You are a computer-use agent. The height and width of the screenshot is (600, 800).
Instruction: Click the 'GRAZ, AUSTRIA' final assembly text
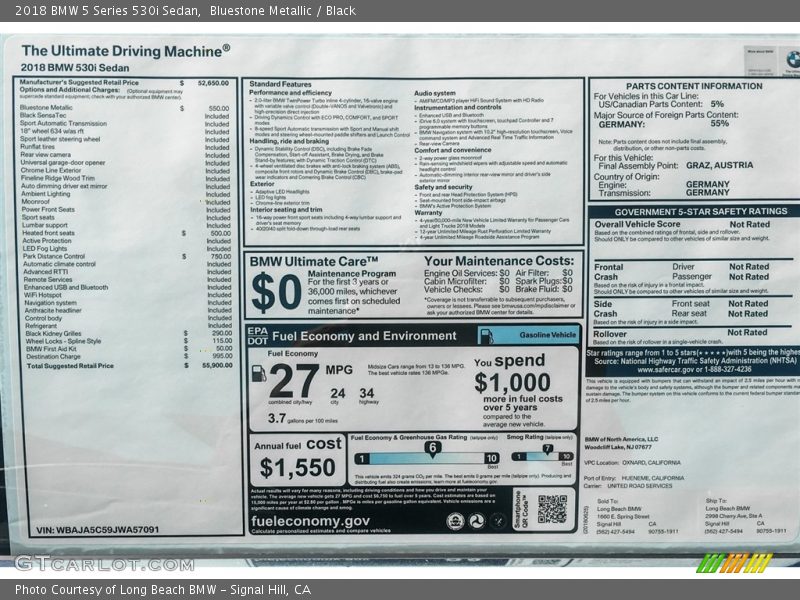[719, 165]
